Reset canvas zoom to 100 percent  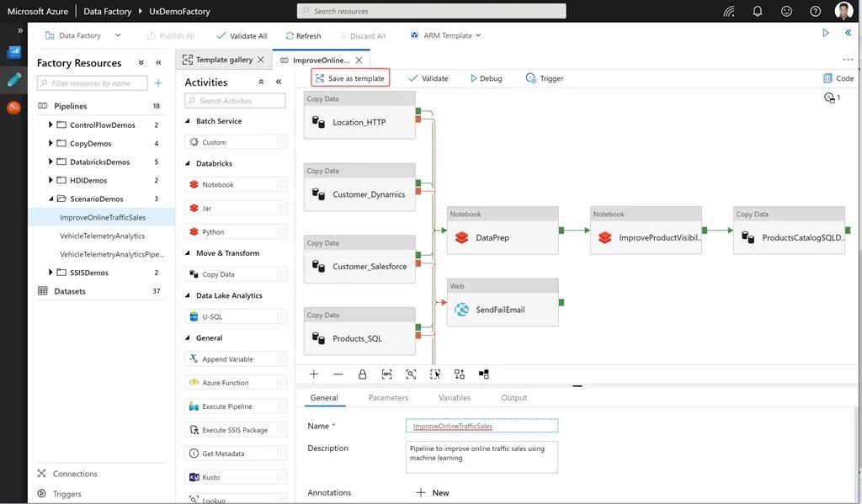[386, 374]
